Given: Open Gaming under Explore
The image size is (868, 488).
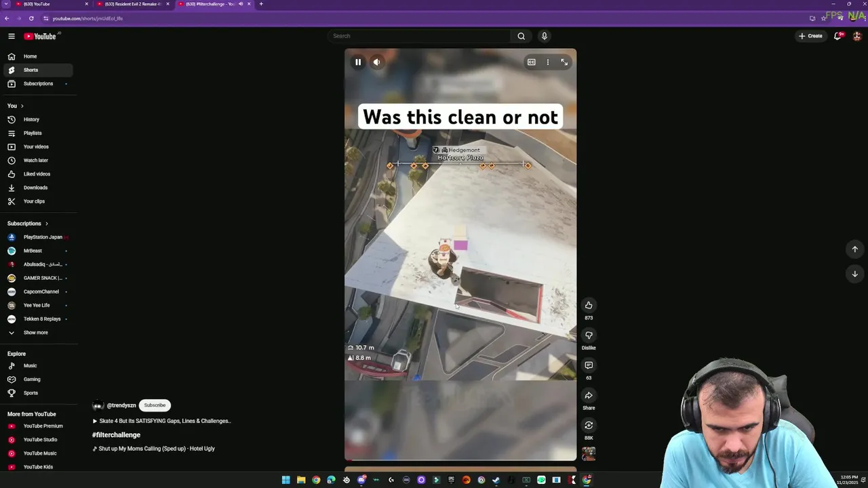Looking at the screenshot, I should click(x=37, y=379).
